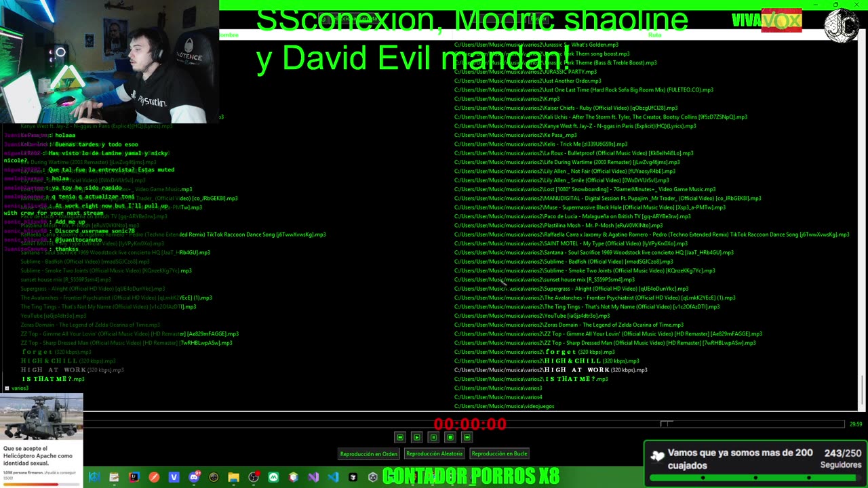
Task: Open Discord from the taskbar
Action: (x=194, y=477)
